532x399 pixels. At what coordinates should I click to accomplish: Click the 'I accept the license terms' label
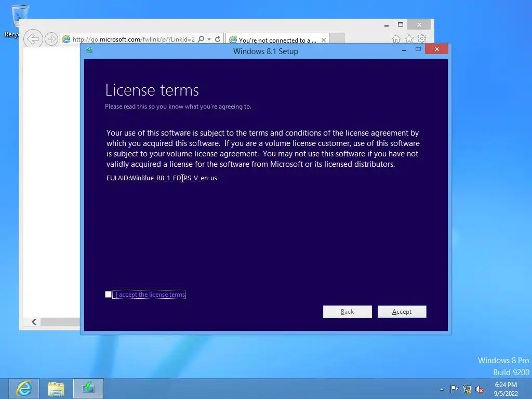tap(150, 295)
